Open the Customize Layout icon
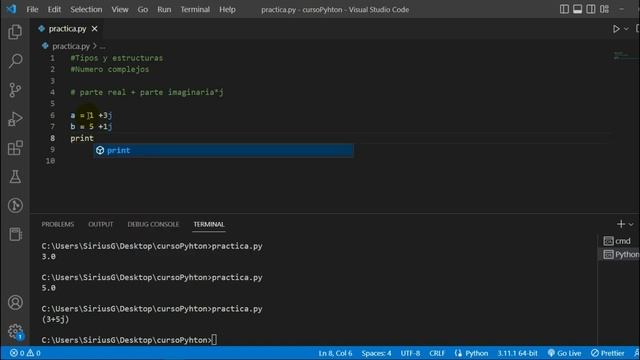 coord(604,9)
